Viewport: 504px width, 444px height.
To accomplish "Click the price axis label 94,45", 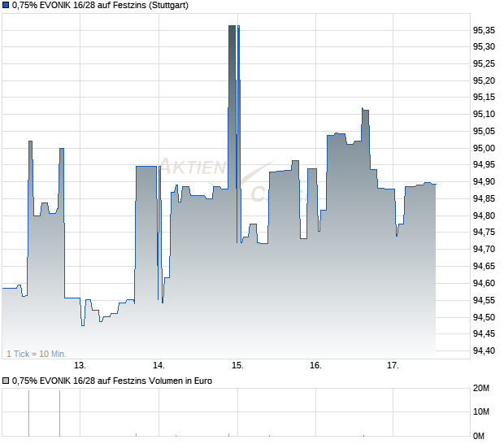I will [484, 333].
